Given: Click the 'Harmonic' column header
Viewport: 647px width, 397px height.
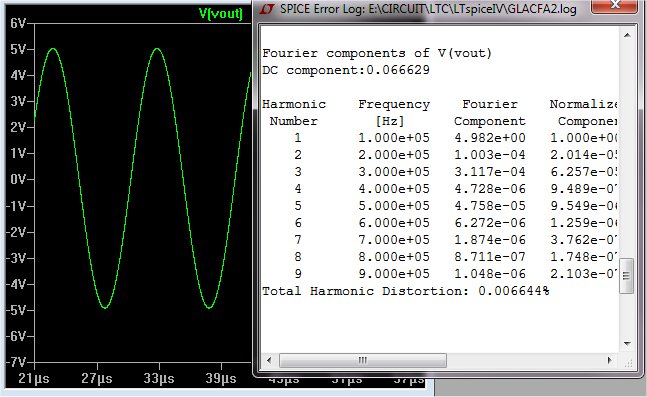Looking at the screenshot, I should coord(294,104).
